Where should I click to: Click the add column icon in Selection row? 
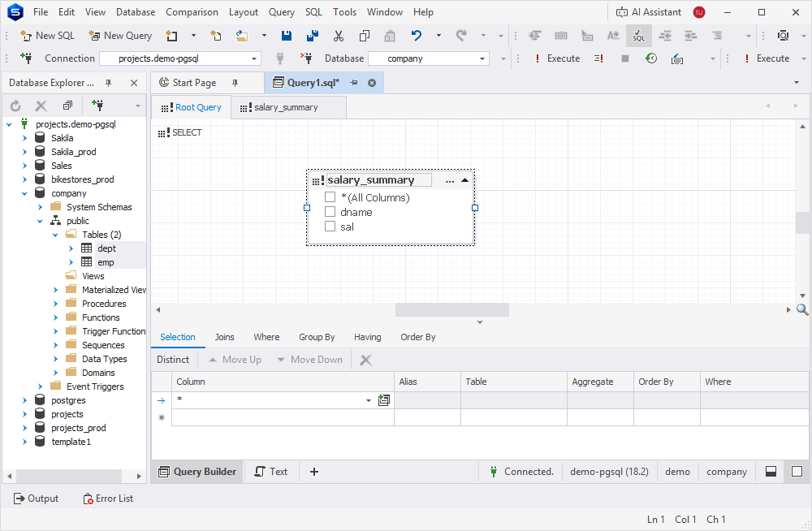click(x=384, y=400)
